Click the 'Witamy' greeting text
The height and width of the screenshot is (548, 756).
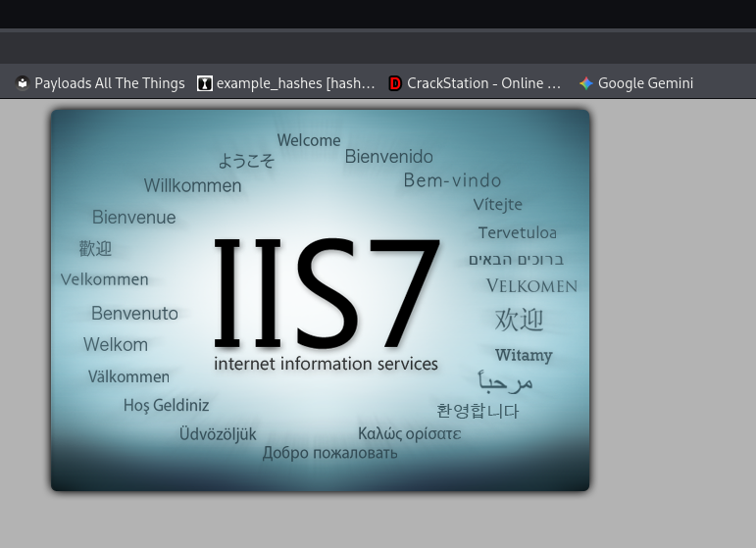(524, 355)
